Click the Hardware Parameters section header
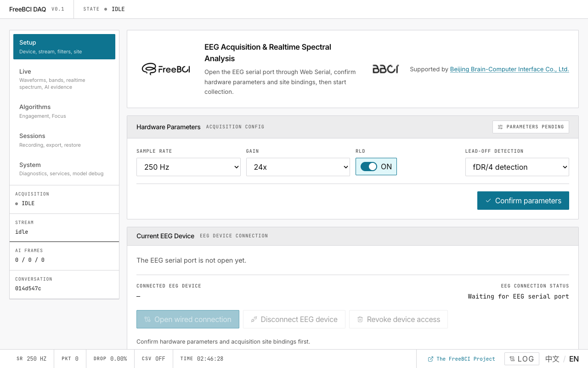This screenshot has height=368, width=588. pos(352,127)
